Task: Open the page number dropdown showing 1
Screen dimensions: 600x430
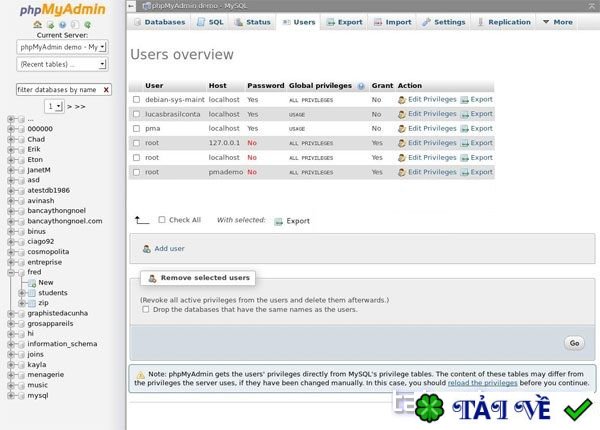Action: point(54,106)
